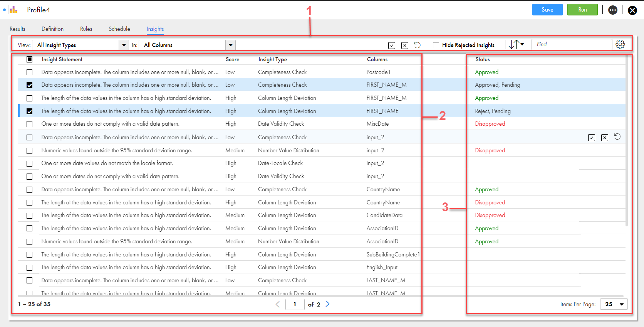Sort by Insight Type column header
644x327 pixels.
[273, 59]
